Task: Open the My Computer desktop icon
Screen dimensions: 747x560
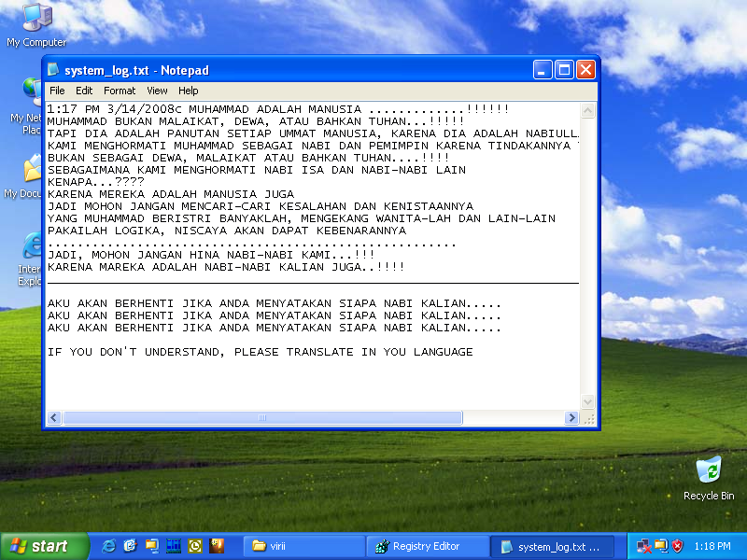Action: tap(37, 24)
